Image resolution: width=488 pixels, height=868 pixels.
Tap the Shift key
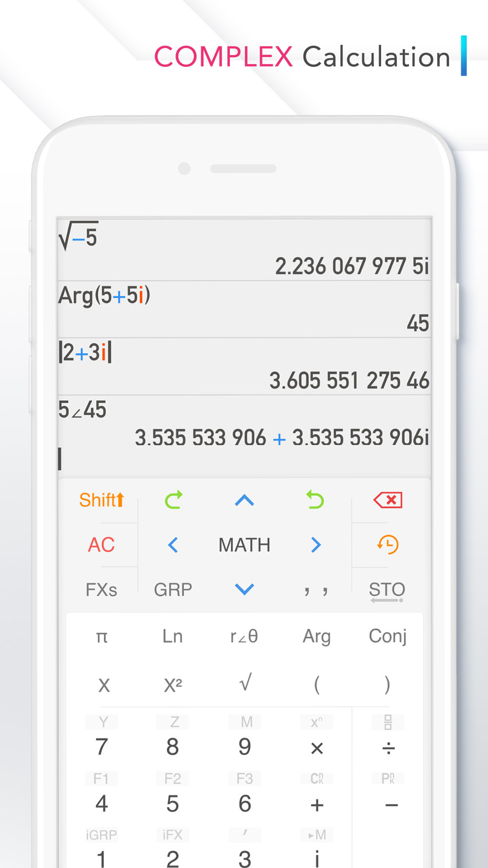click(x=102, y=500)
